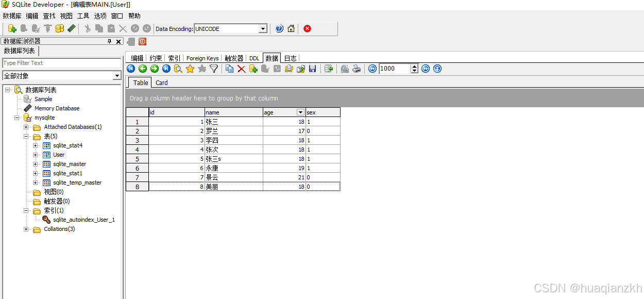
Task: Select the User table in tree
Action: click(59, 155)
